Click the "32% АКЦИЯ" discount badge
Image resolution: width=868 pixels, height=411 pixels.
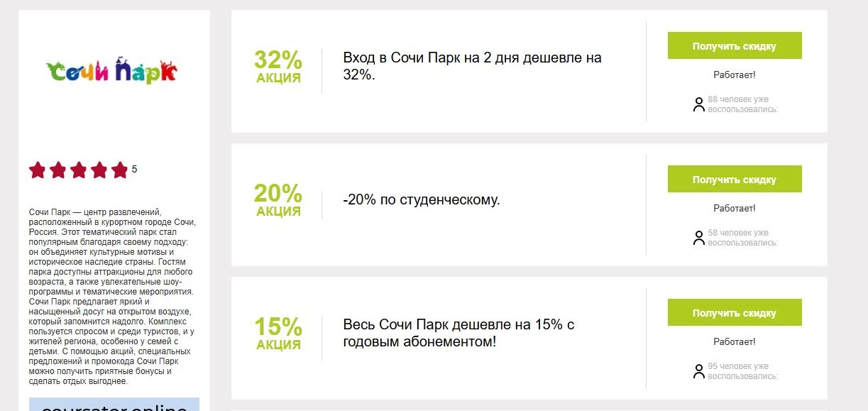tap(277, 64)
